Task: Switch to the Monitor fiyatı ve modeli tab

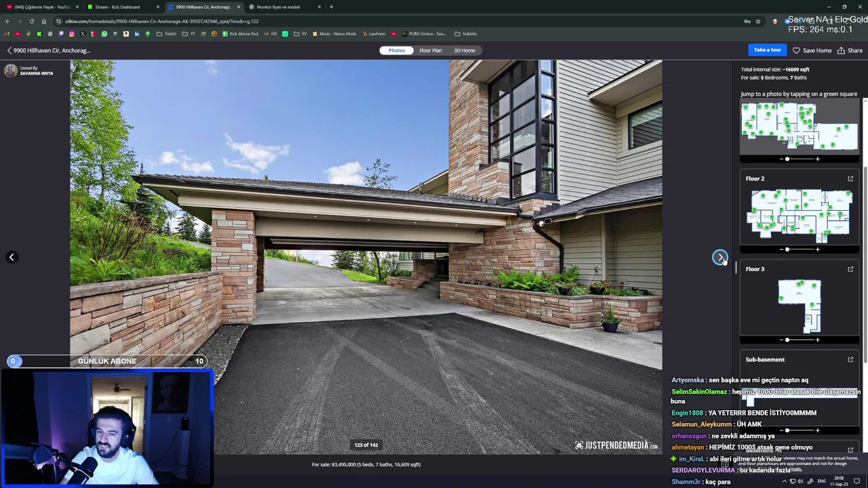Action: [x=284, y=7]
